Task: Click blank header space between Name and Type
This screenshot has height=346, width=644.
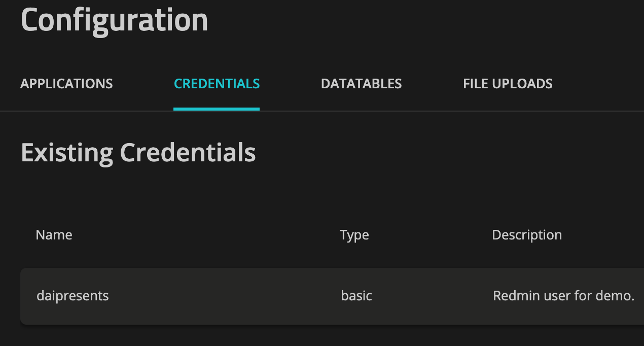Action: click(203, 235)
